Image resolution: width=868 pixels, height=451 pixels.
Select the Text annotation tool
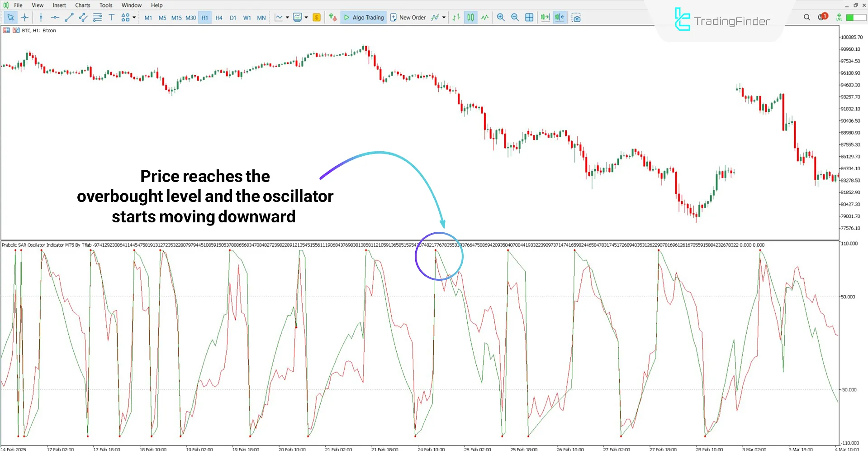pos(111,17)
